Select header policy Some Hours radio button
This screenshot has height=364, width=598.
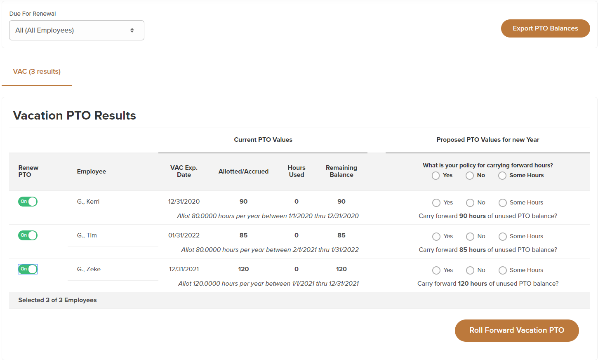point(502,176)
